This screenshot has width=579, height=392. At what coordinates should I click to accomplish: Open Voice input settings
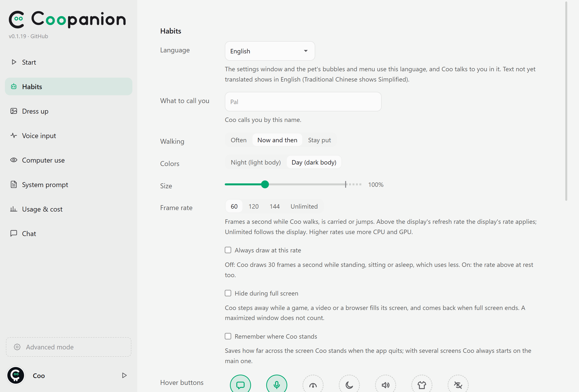68,135
